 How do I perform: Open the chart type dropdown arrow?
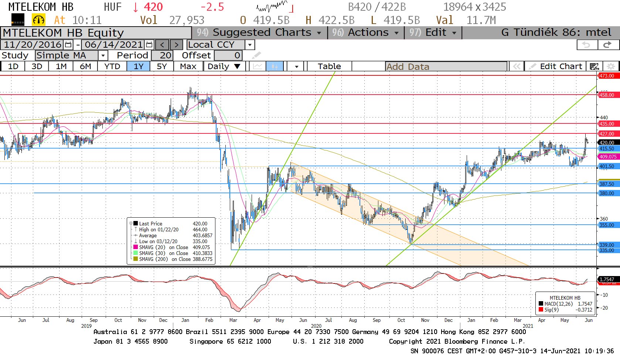(x=296, y=66)
